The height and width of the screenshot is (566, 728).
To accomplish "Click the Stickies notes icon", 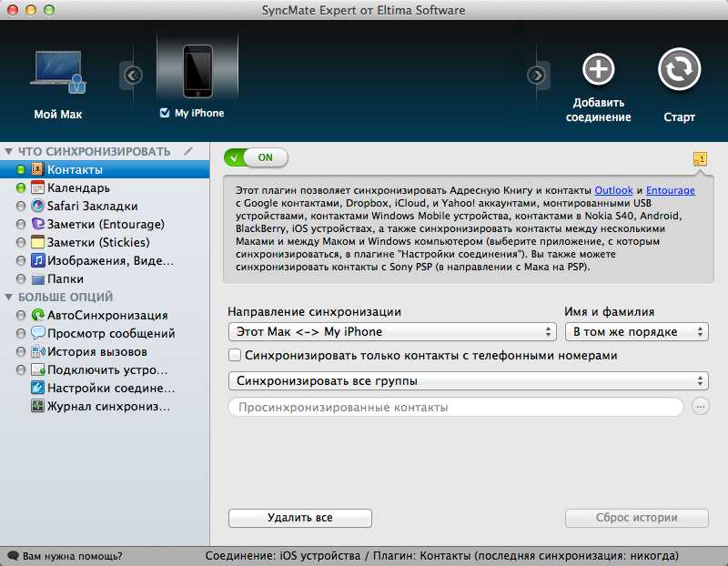I will (x=37, y=242).
